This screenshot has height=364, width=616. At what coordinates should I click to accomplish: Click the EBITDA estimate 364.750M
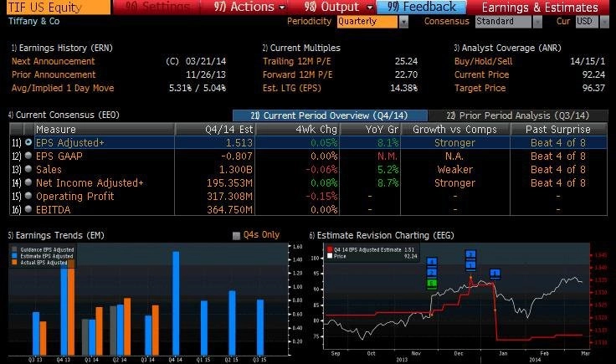click(230, 209)
